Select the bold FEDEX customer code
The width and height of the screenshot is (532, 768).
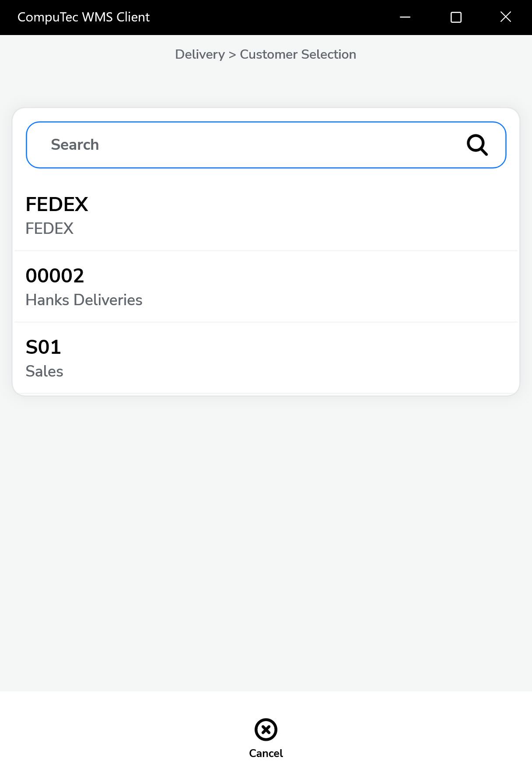point(57,204)
